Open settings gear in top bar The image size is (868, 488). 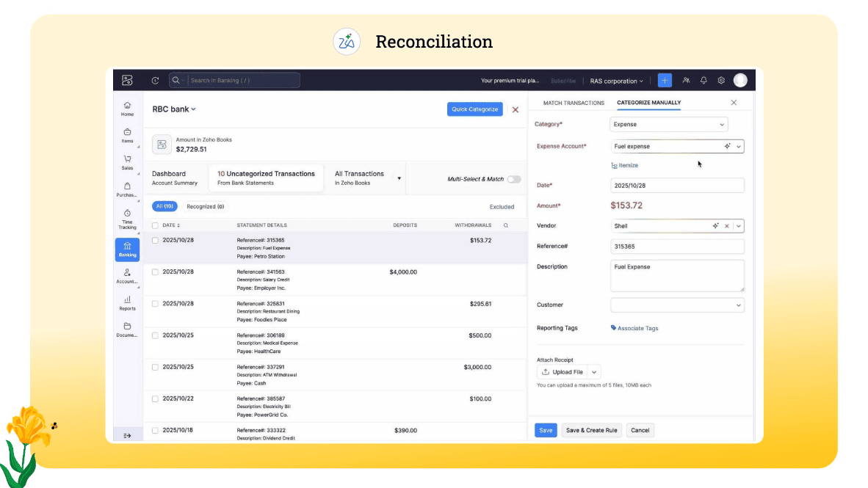(x=721, y=81)
